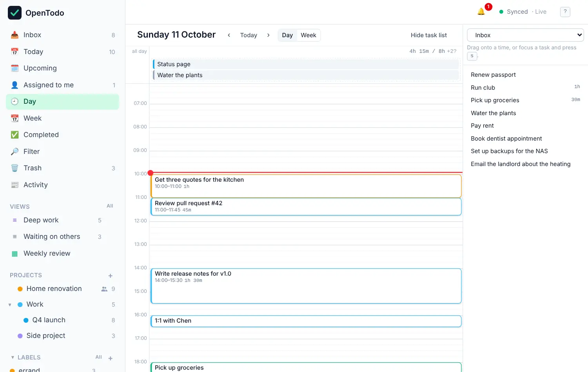The image size is (588, 372).
Task: Click the Deep work list icon
Action: (x=15, y=220)
